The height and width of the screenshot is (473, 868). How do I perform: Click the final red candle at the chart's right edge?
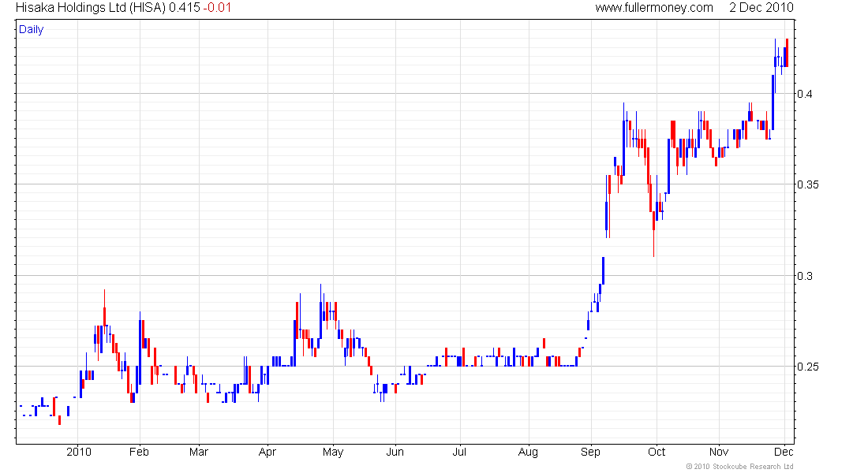787,53
